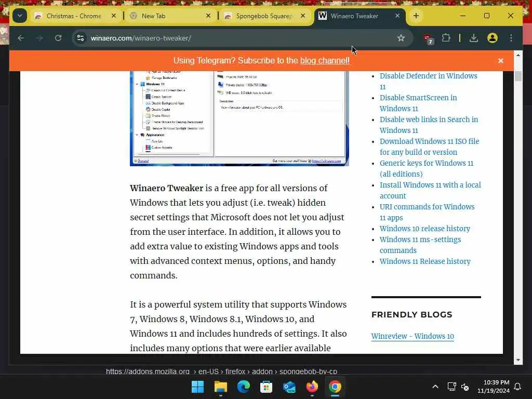Viewport: 532px width, 399px height.
Task: Open the Windows Start menu
Action: tap(197, 387)
